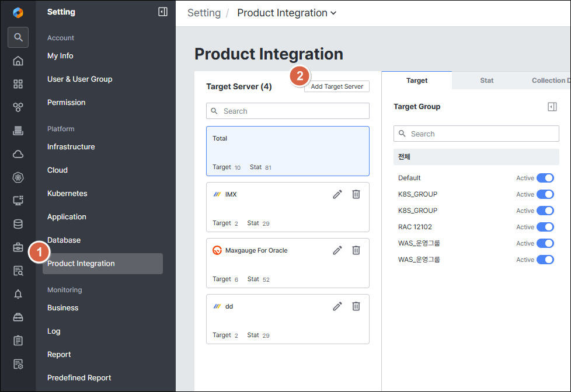Delete Maxgauge For Oracle server
The height and width of the screenshot is (392, 571).
point(356,250)
